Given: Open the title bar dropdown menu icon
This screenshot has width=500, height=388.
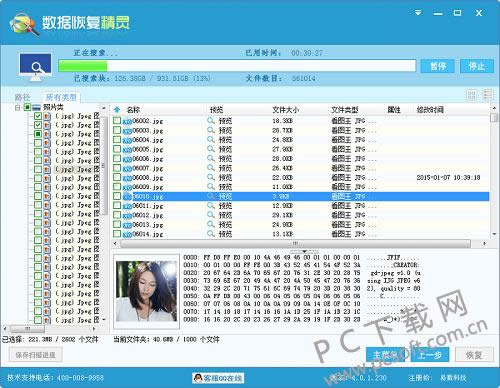Looking at the screenshot, I should point(418,13).
